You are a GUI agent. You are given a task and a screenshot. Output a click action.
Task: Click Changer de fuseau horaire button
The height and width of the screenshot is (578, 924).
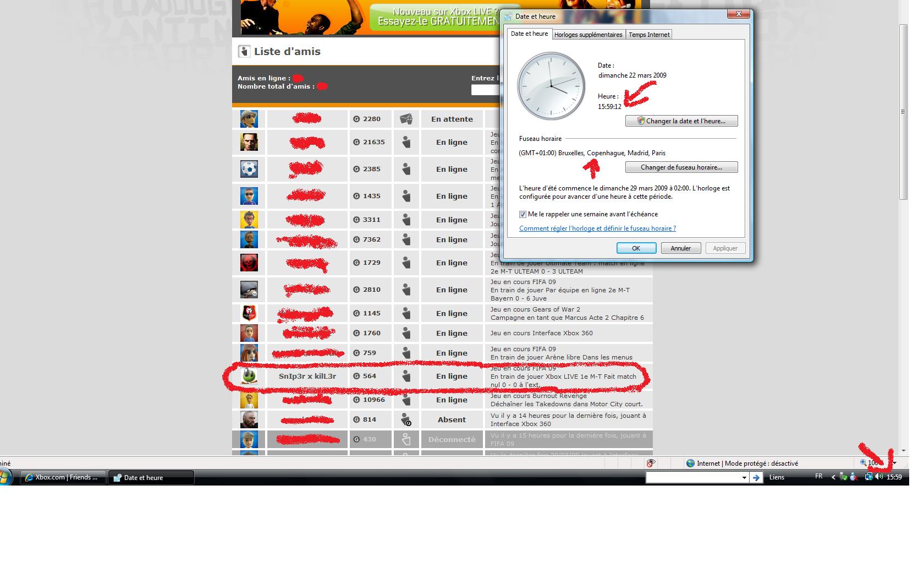tap(681, 167)
